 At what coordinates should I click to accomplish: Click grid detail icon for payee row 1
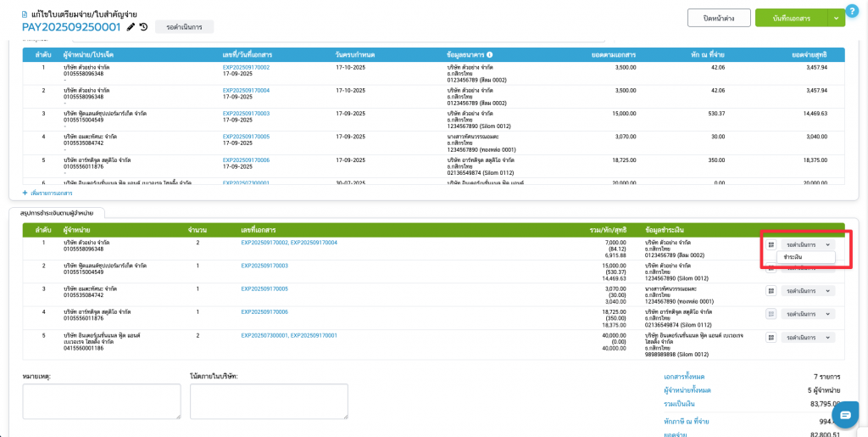pos(771,244)
